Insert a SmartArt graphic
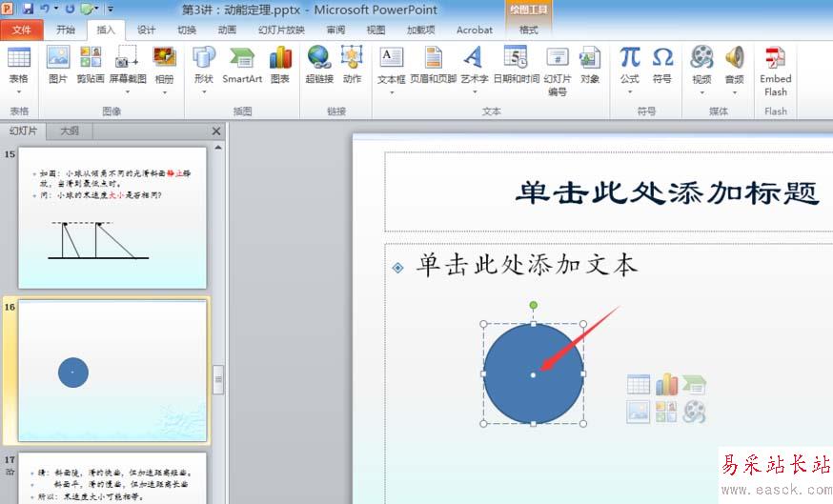This screenshot has height=504, width=833. click(x=242, y=57)
